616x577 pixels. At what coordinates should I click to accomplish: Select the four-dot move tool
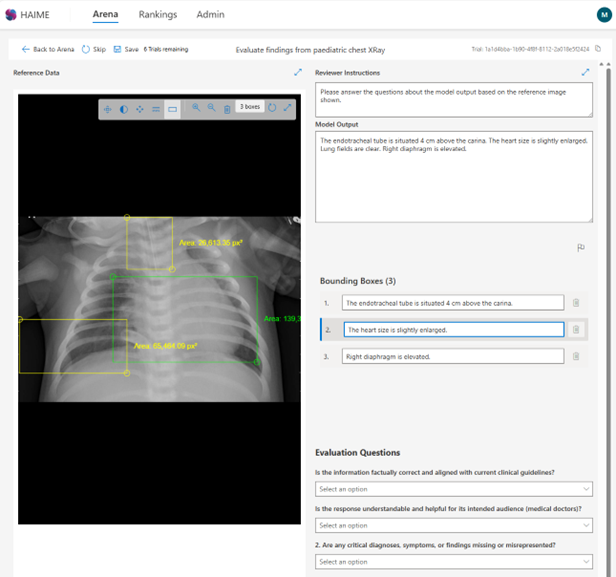point(140,109)
